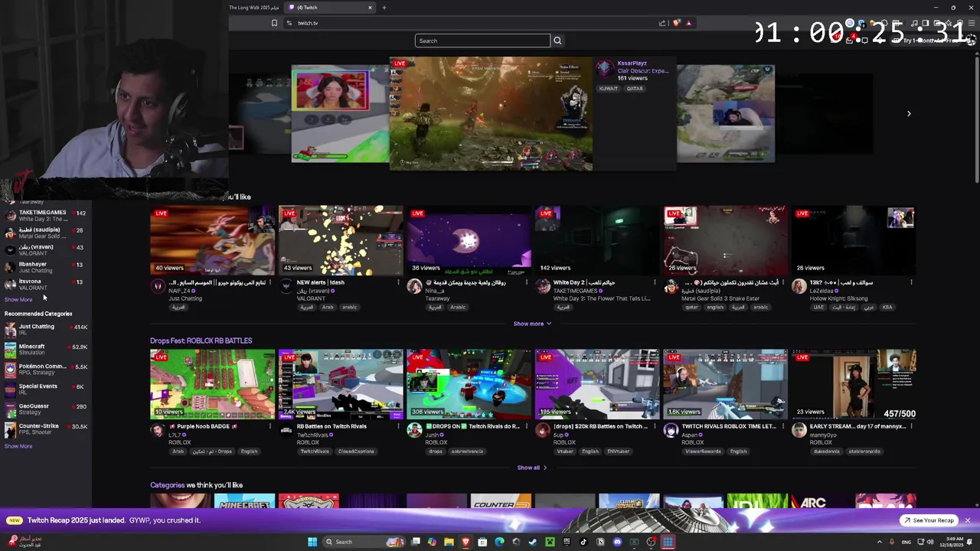
Task: Click the KUWAIT tag on featured stream
Action: coord(608,89)
